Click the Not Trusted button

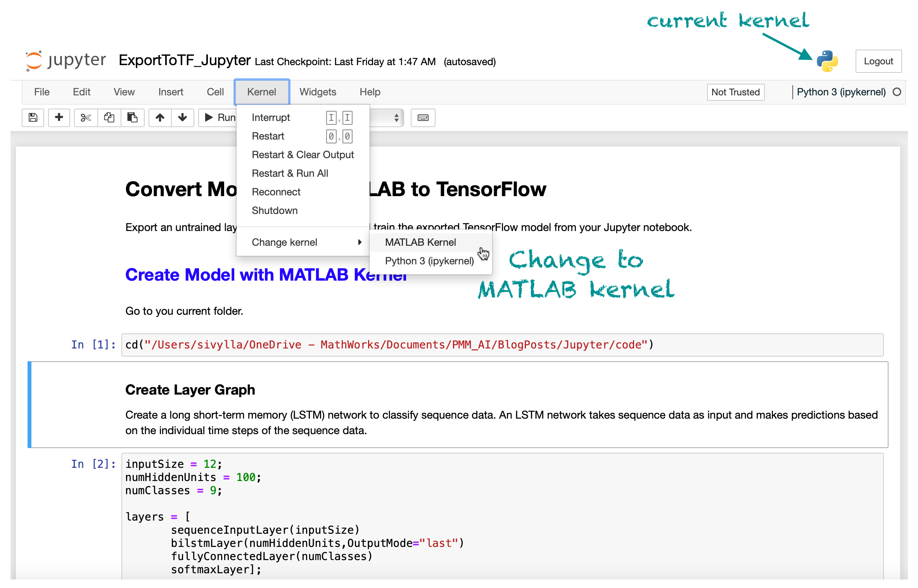click(x=735, y=92)
